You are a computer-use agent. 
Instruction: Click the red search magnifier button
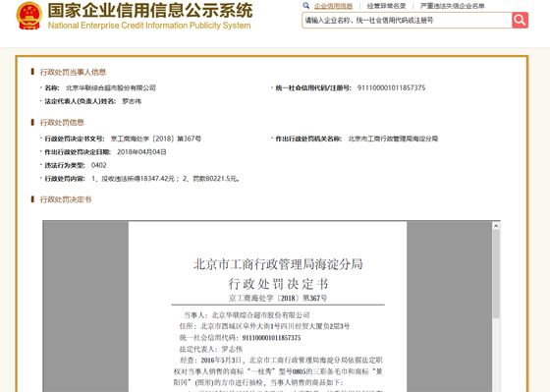tap(520, 21)
